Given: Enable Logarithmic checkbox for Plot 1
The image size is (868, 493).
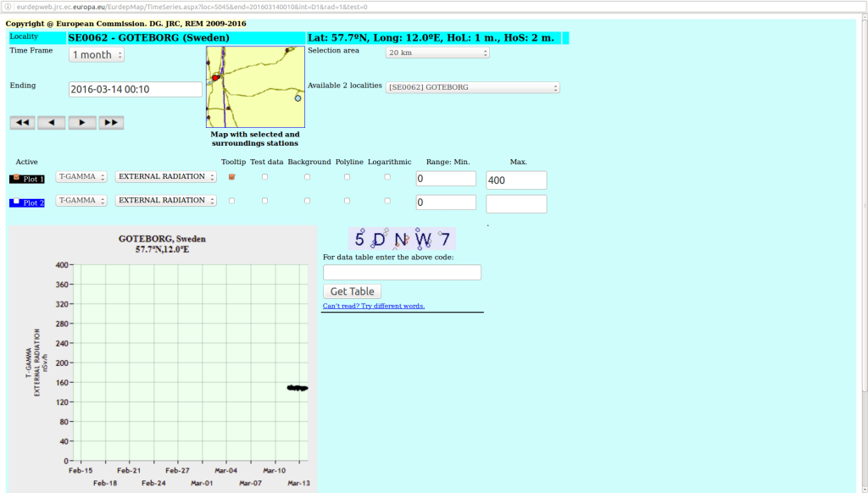Looking at the screenshot, I should (x=387, y=177).
